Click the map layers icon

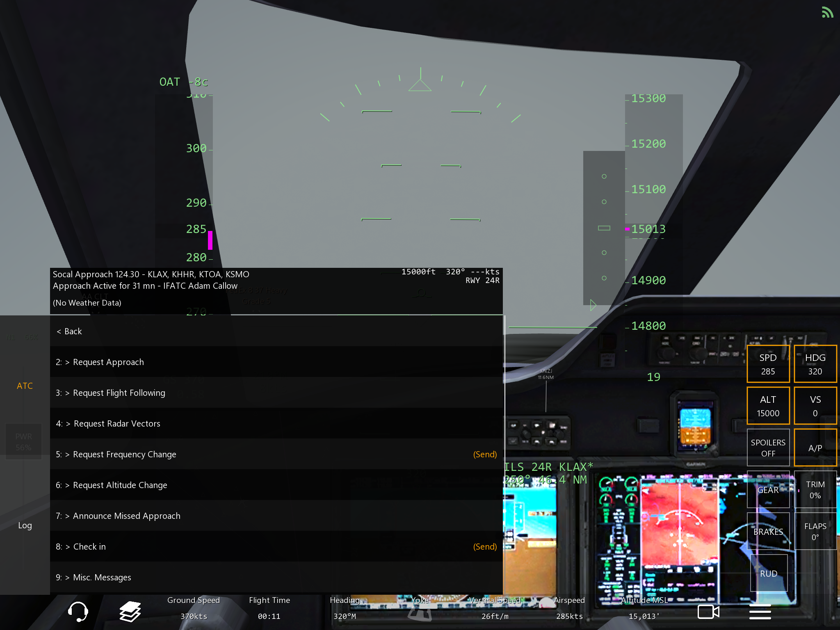[130, 612]
